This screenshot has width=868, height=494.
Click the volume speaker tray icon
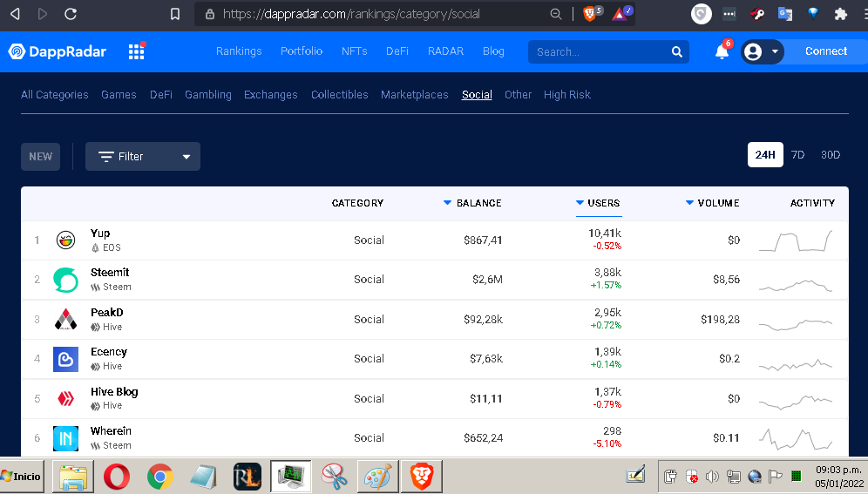713,477
